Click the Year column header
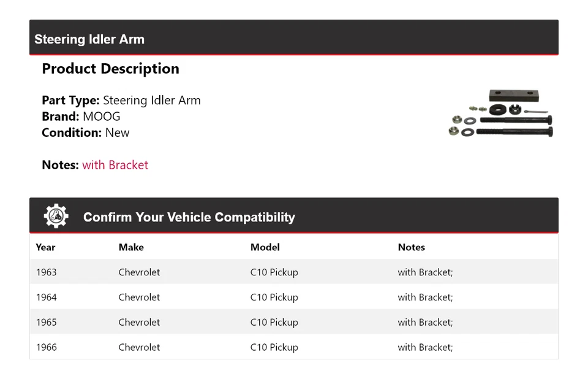 [45, 247]
